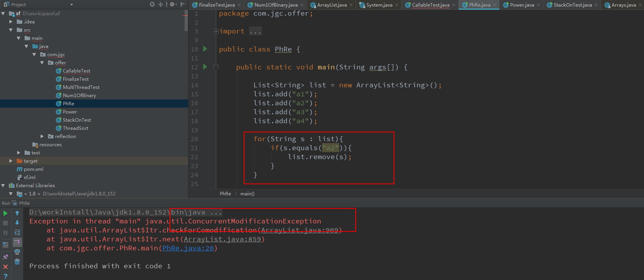The height and width of the screenshot is (280, 644).
Task: Click PhRe breadcrumb below editor
Action: (225, 194)
